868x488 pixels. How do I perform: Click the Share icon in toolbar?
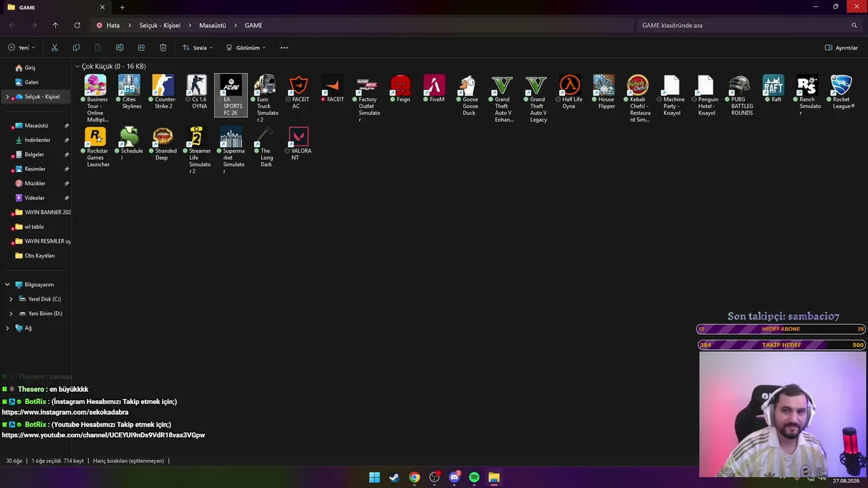point(141,47)
